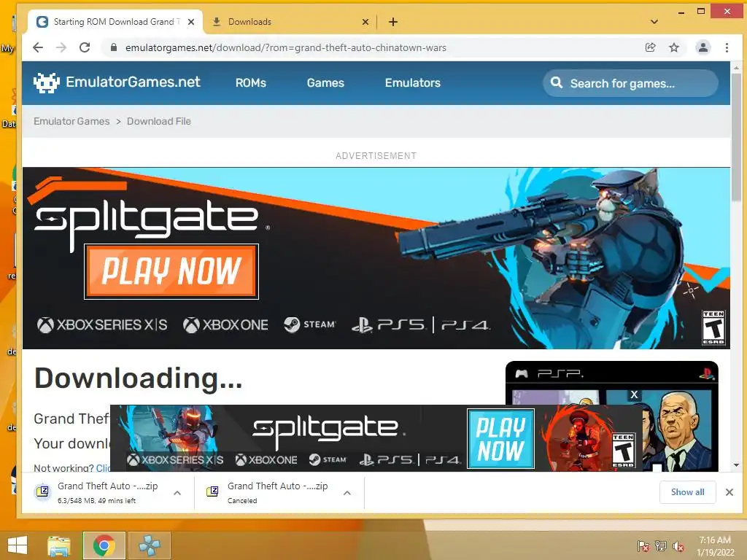Go back to the previous page
747x560 pixels.
(x=38, y=47)
